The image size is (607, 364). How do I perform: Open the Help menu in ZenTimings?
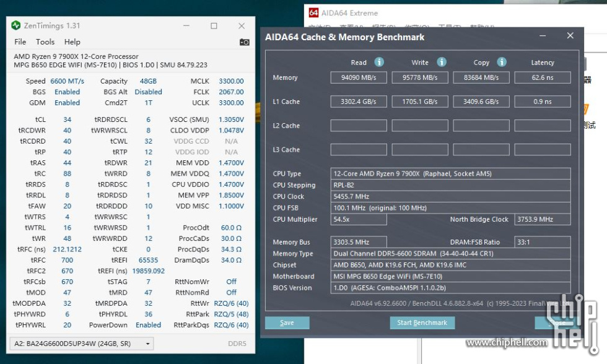coord(72,41)
